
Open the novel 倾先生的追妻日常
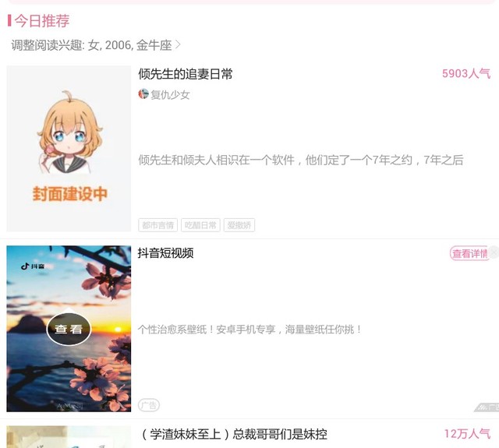click(186, 74)
